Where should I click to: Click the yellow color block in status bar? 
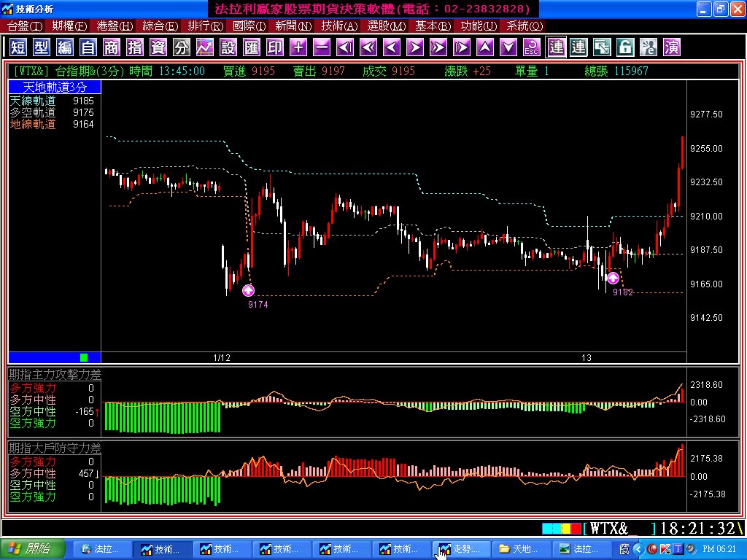pos(566,529)
